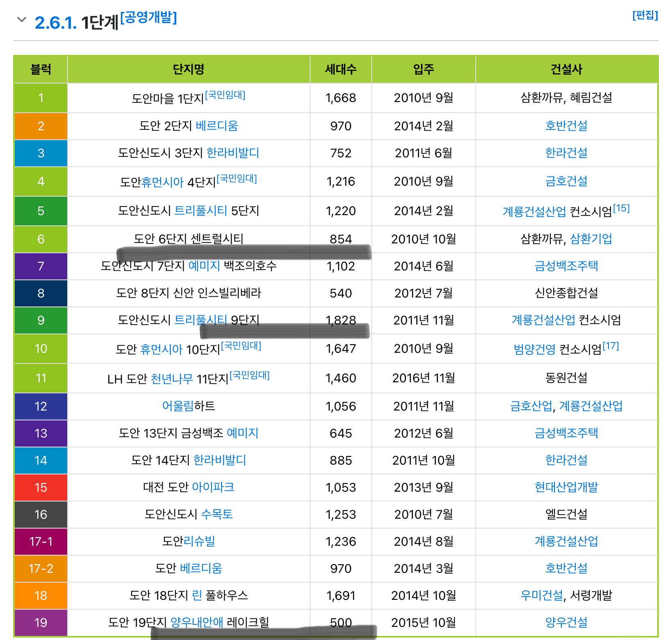Open 한라비발디 link in 3단지 row
The height and width of the screenshot is (640, 672).
(233, 153)
